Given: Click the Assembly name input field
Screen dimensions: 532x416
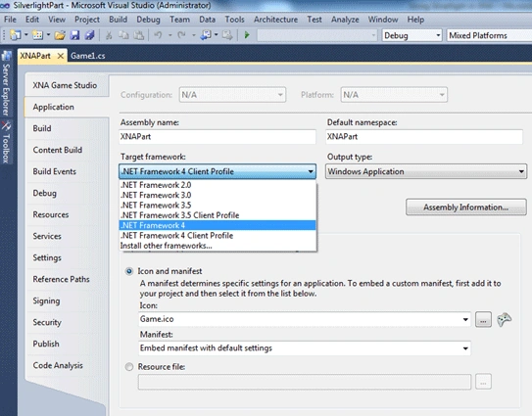Looking at the screenshot, I should pos(218,137).
